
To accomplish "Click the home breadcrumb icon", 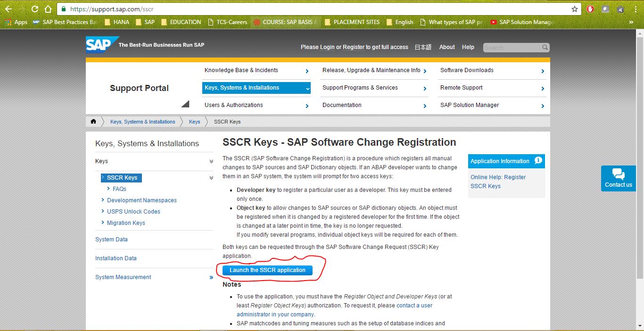I will coord(93,121).
